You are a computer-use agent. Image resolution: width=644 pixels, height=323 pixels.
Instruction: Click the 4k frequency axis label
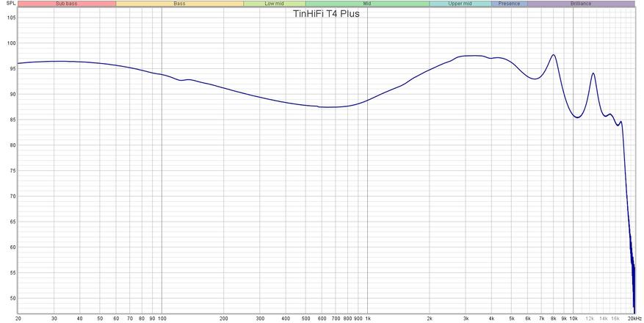click(x=491, y=319)
